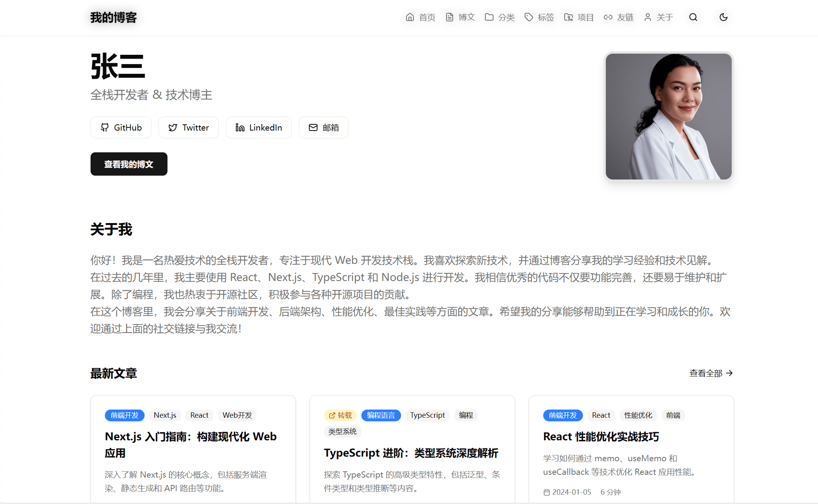
Task: Open the React 性能优化实战技巧 article
Action: pos(601,436)
